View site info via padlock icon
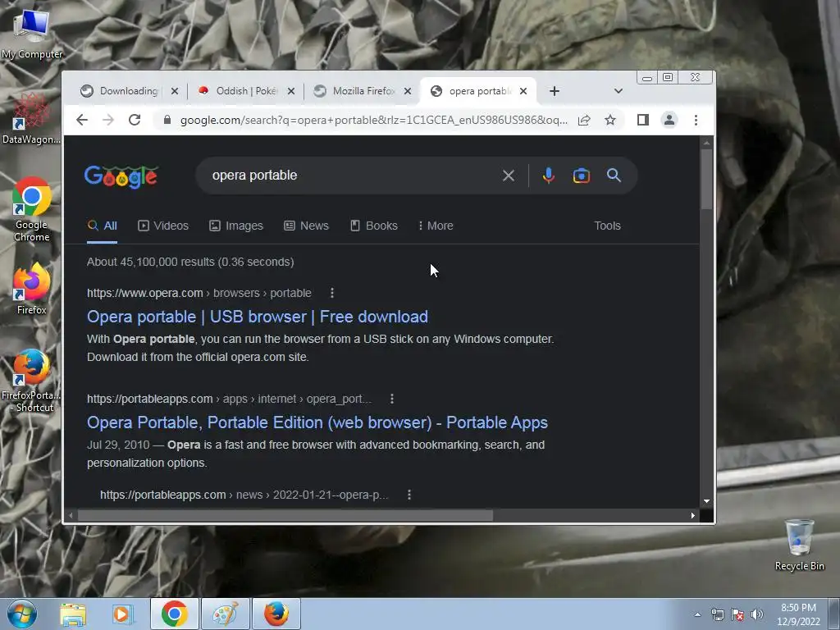Image resolution: width=840 pixels, height=630 pixels. pos(167,120)
